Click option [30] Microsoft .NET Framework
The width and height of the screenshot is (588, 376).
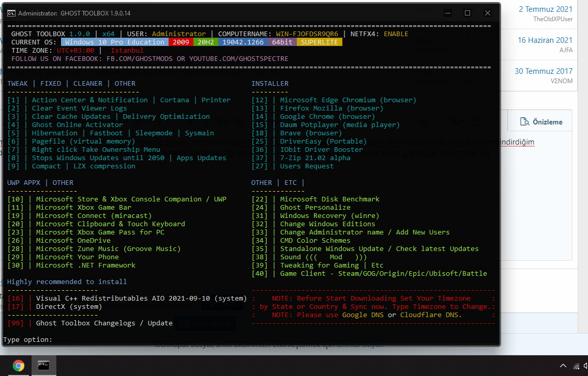[71, 265]
